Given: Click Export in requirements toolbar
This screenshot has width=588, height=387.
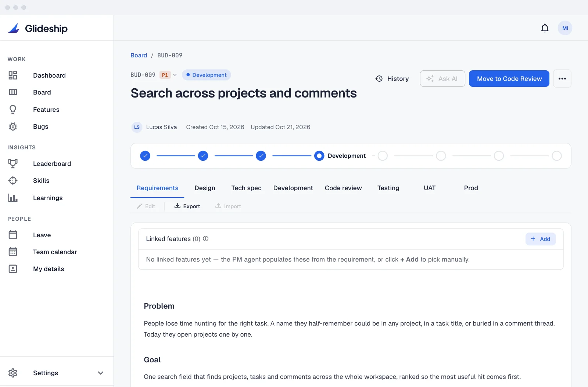Looking at the screenshot, I should pos(187,206).
